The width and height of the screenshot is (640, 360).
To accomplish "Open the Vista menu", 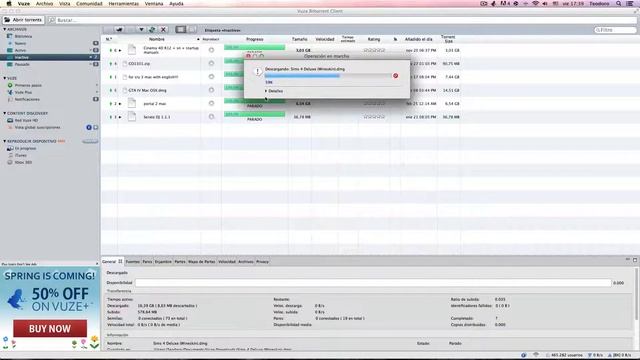I will point(64,4).
